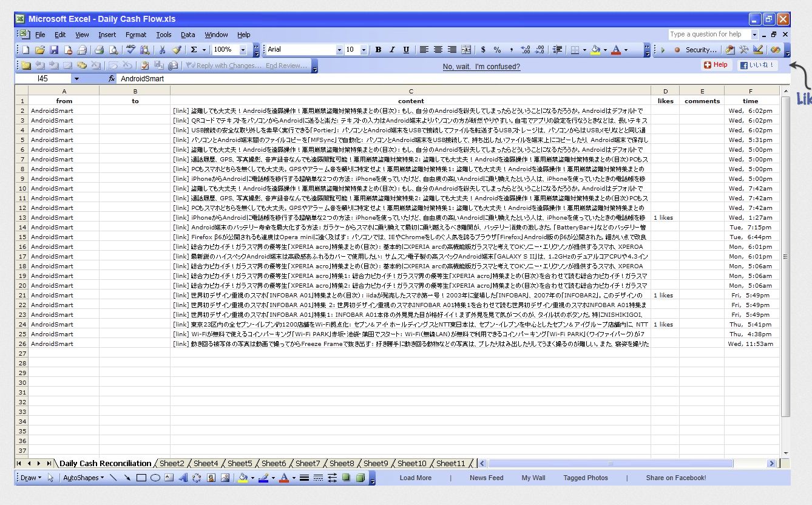This screenshot has height=505, width=812.
Task: Toggle Italic formatting
Action: pyautogui.click(x=392, y=50)
